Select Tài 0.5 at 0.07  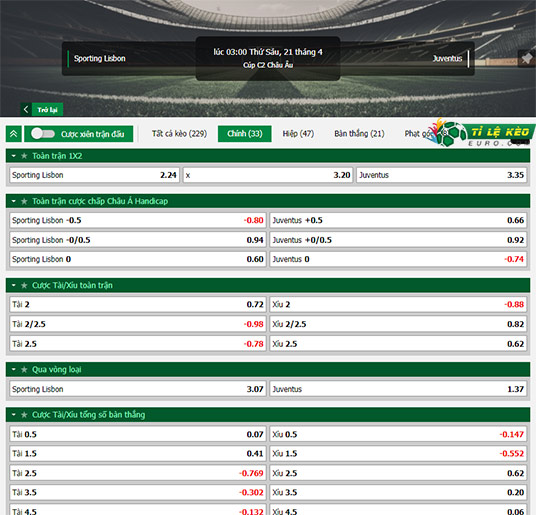138,434
